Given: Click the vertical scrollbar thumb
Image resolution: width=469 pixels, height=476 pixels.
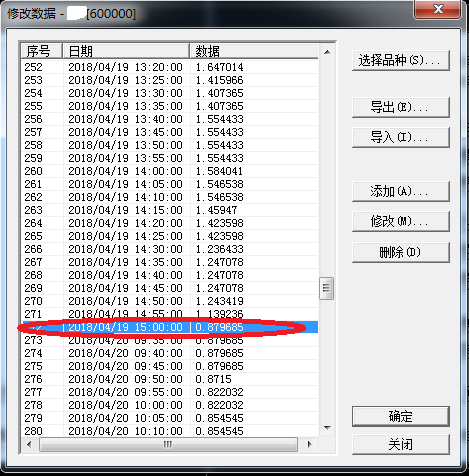Looking at the screenshot, I should (x=327, y=288).
